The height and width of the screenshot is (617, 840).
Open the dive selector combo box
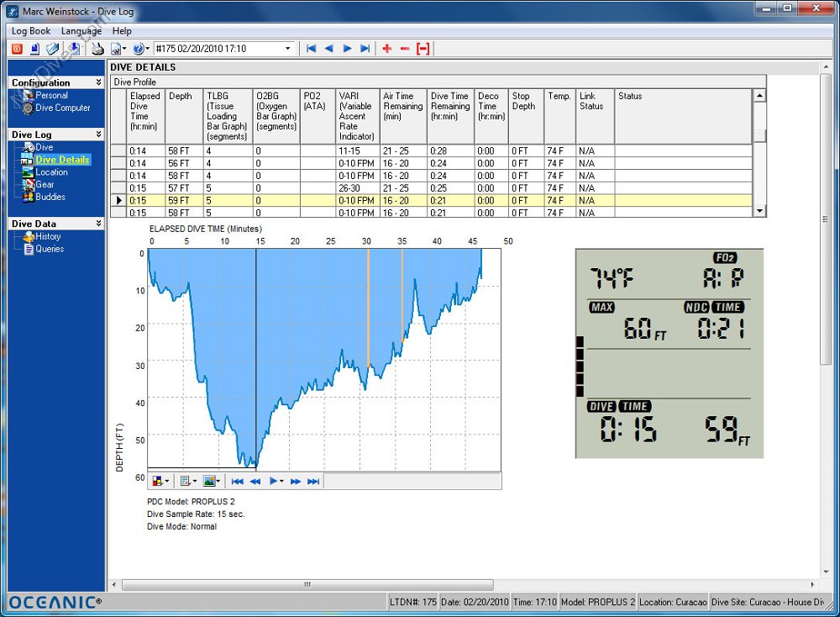tap(224, 49)
